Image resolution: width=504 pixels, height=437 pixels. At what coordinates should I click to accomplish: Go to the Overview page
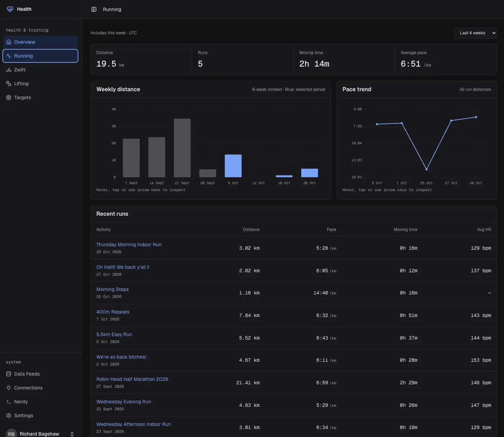(x=40, y=42)
